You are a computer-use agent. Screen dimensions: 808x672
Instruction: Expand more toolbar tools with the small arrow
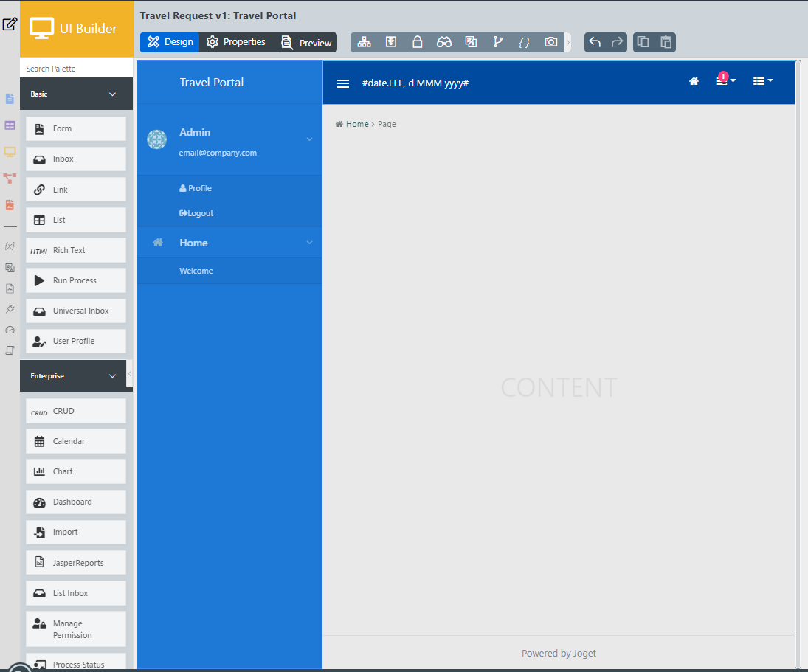click(x=568, y=42)
